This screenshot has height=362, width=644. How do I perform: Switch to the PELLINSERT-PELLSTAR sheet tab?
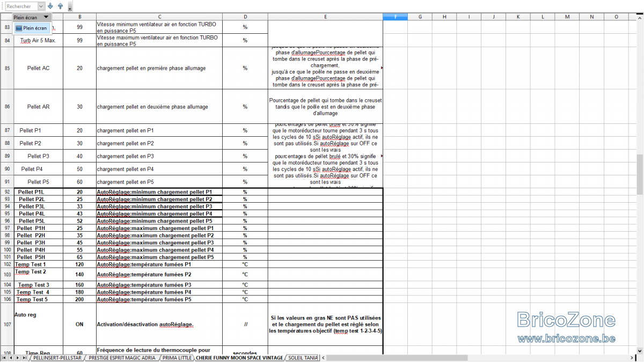(57, 358)
